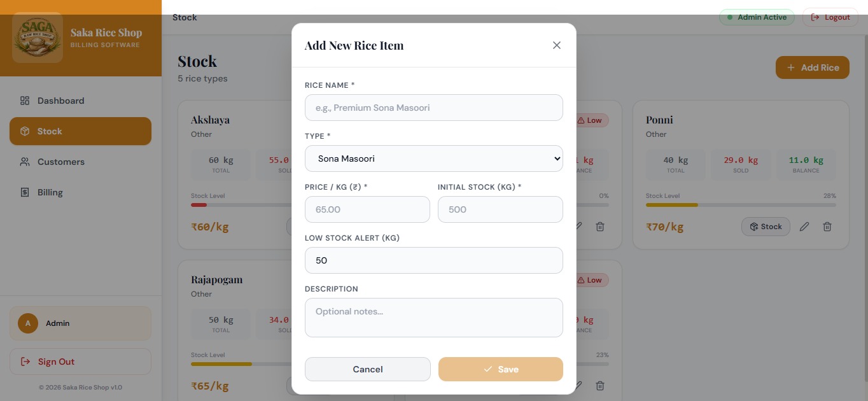Close the Add New Rice Item dialog
Viewport: 868px width, 401px height.
click(556, 45)
